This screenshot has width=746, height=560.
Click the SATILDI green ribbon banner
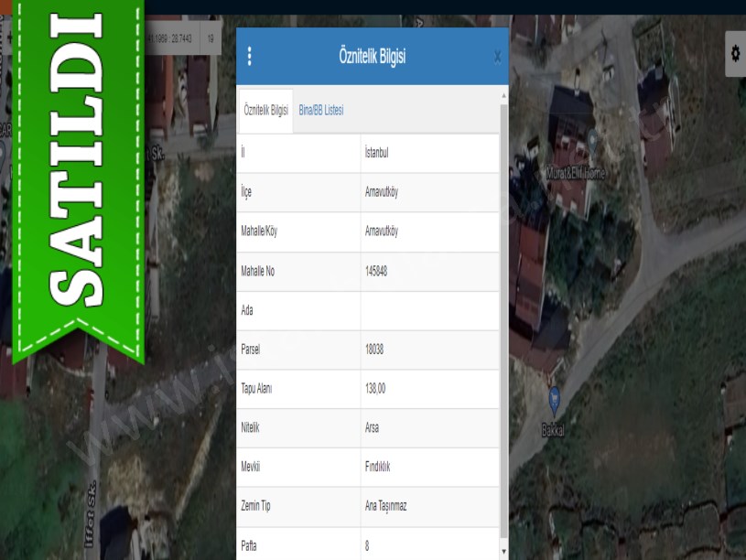coord(78,174)
